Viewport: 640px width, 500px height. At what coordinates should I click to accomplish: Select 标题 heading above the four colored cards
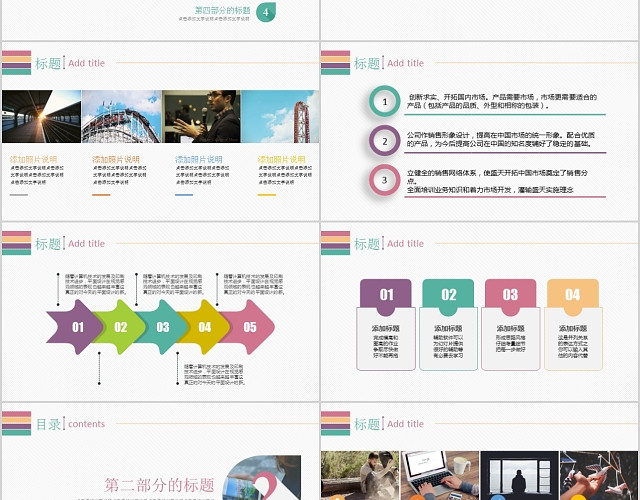coord(367,244)
